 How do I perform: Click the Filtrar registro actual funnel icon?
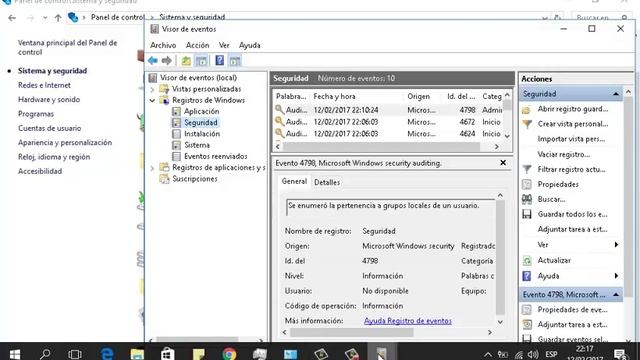527,169
